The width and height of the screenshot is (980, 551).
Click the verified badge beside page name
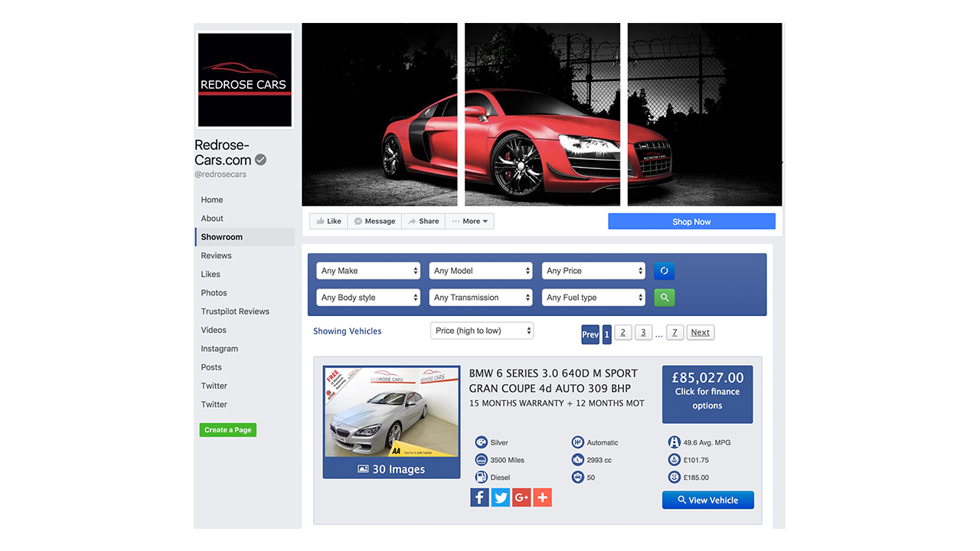pos(261,160)
